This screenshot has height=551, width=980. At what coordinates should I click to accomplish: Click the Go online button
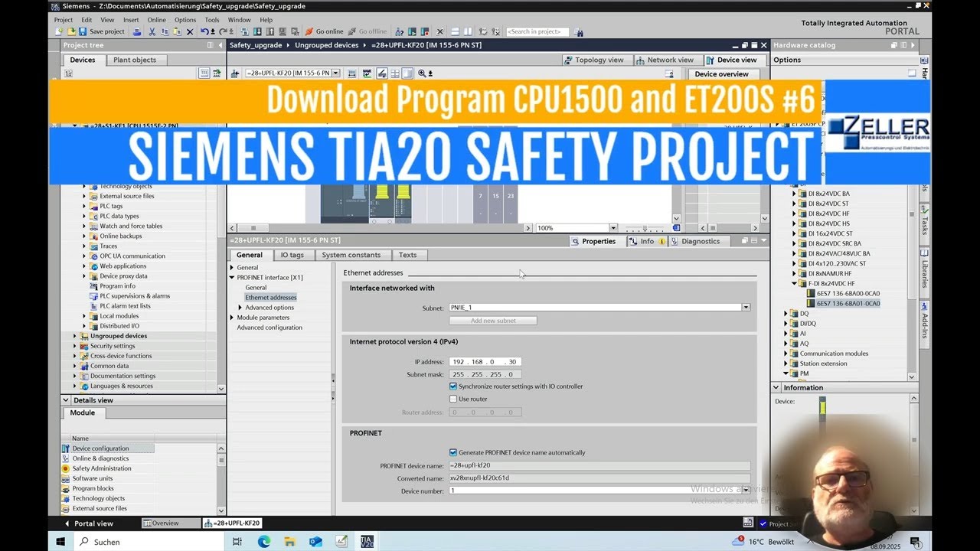pyautogui.click(x=324, y=31)
